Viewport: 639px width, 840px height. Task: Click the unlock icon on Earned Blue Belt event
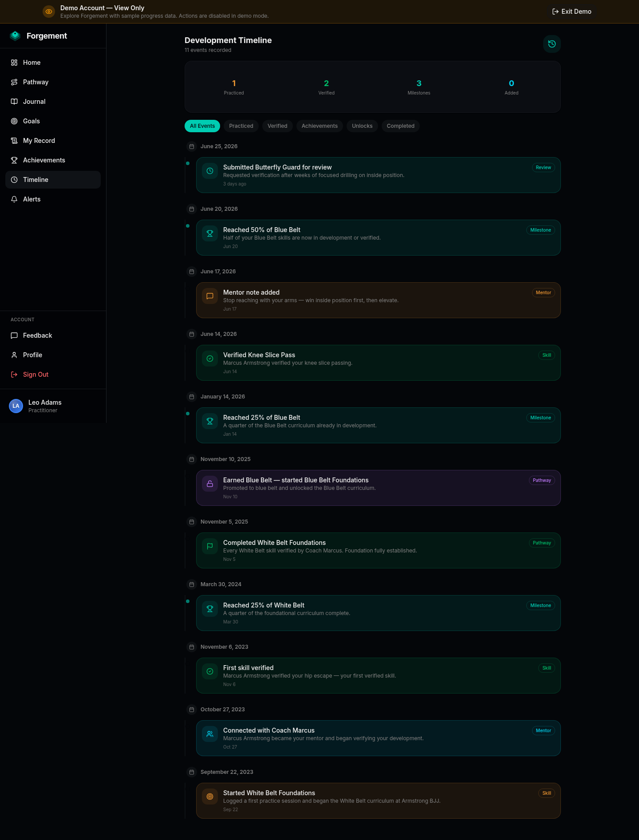210,484
